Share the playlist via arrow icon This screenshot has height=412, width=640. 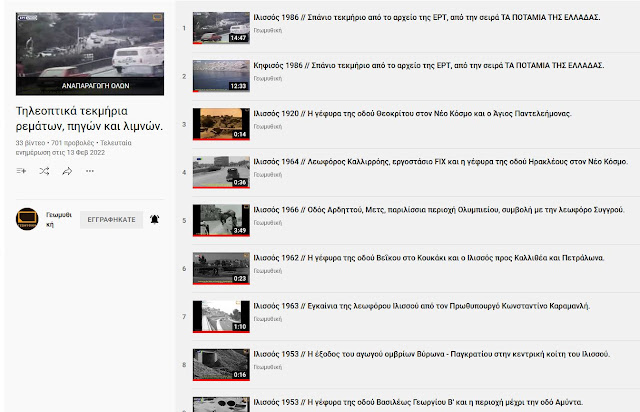(67, 171)
